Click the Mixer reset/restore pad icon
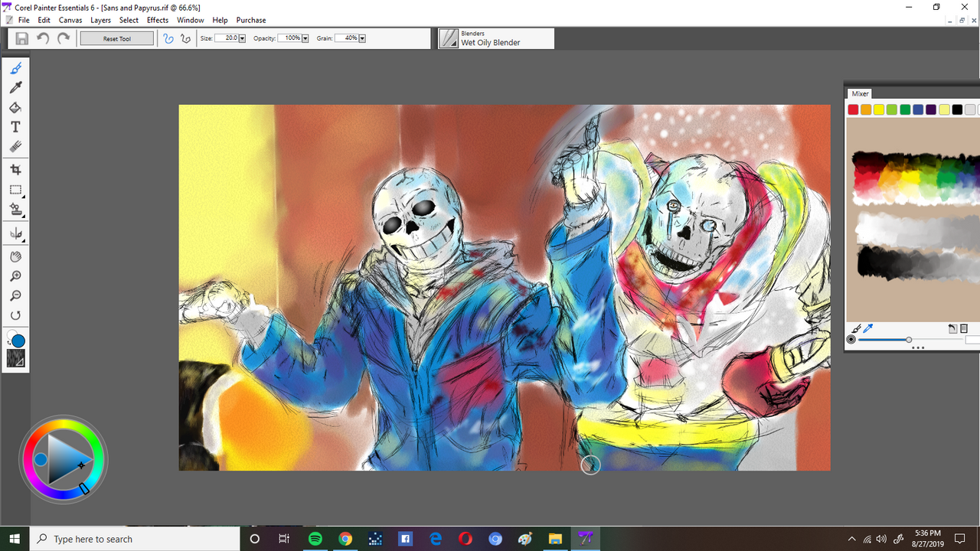This screenshot has width=980, height=551. pyautogui.click(x=952, y=328)
